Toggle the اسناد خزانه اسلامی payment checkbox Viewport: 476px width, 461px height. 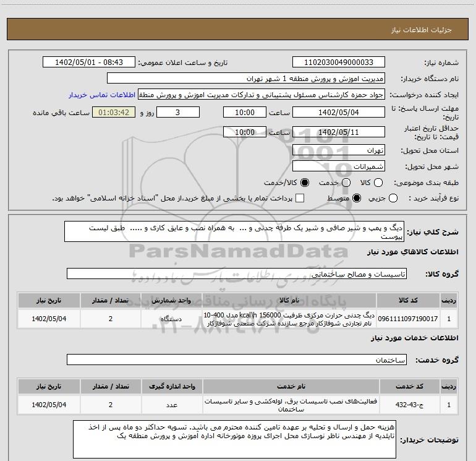300,198
